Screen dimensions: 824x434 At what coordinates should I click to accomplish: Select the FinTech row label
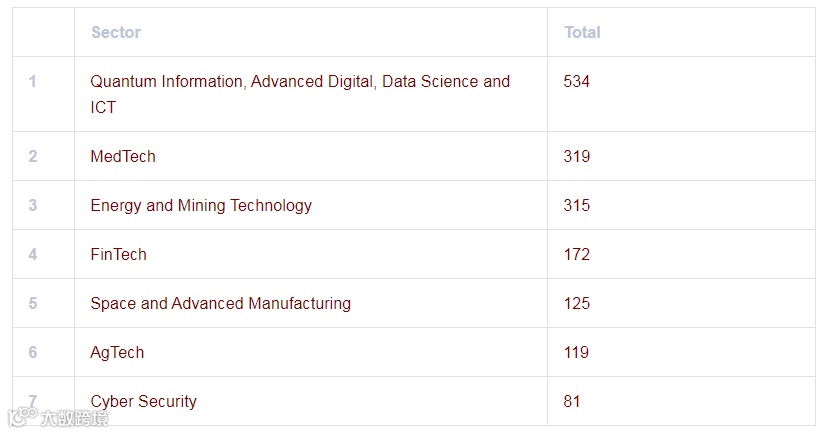[x=118, y=254]
